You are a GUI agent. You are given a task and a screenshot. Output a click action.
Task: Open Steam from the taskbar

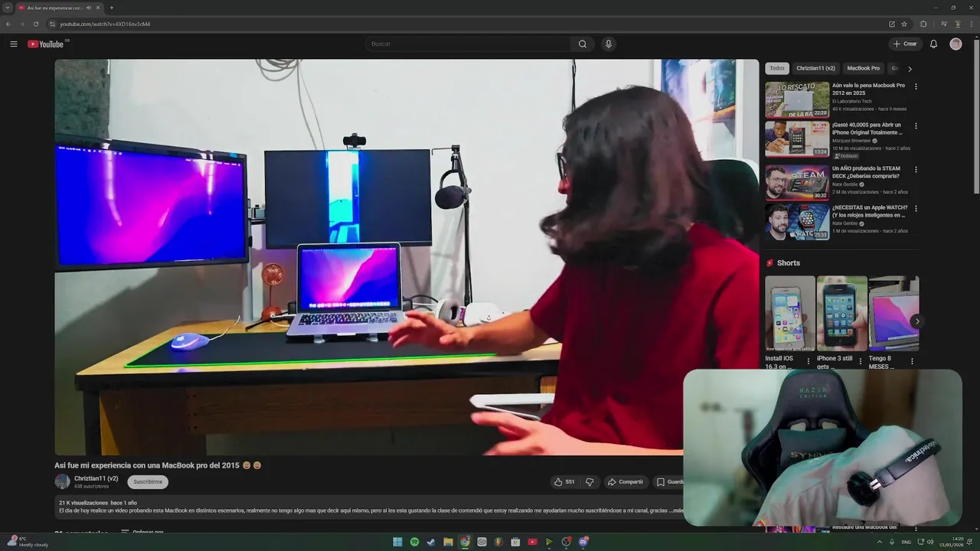431,542
